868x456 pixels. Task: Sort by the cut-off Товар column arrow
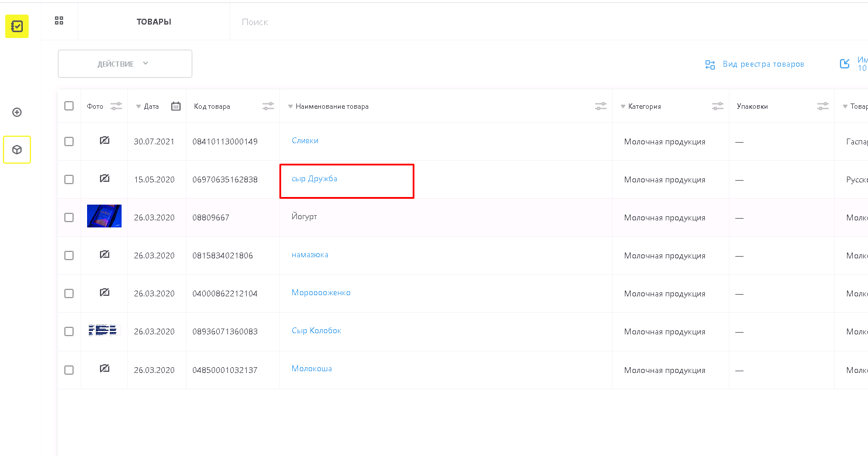845,106
